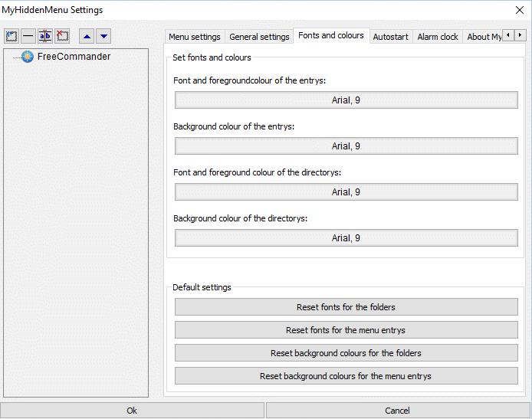
Task: Open the Menu settings tab
Action: (x=195, y=37)
